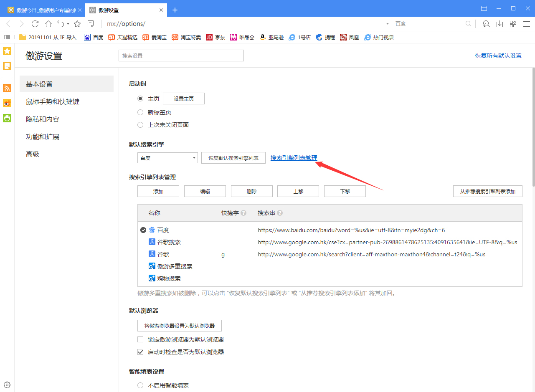Open the RSS reader icon in sidebar
The image size is (535, 392).
[x=7, y=88]
